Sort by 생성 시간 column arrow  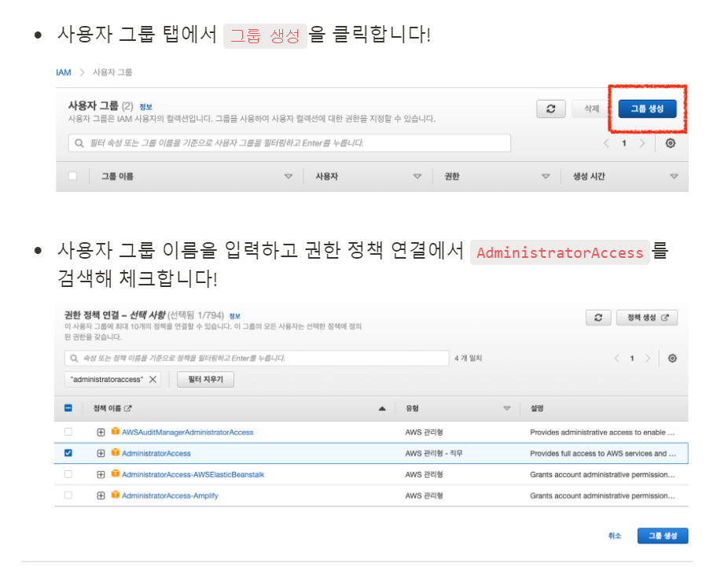[x=674, y=176]
